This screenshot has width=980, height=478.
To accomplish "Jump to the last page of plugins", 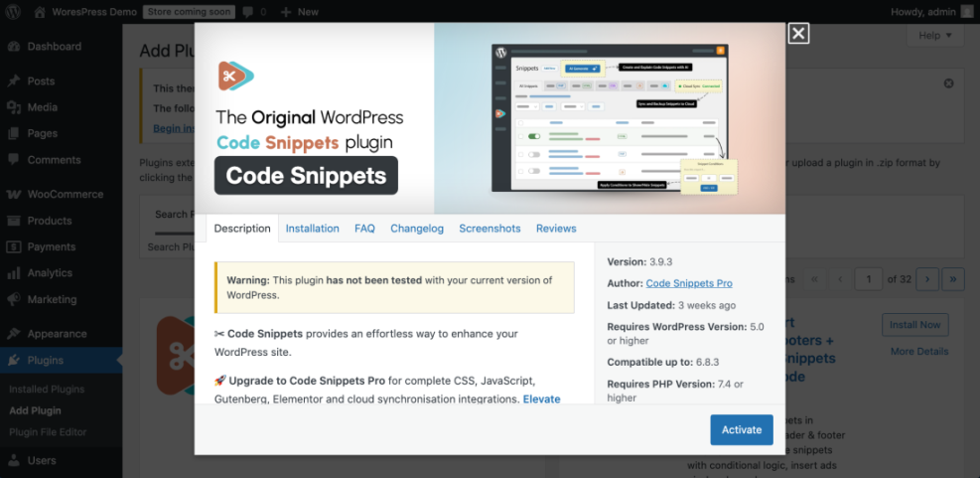I will tap(953, 279).
